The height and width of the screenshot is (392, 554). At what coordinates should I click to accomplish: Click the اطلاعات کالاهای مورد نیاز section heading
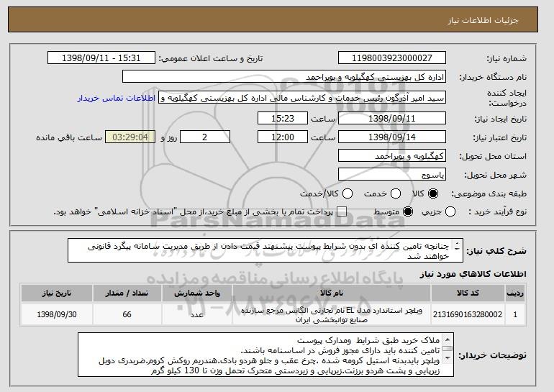click(473, 274)
